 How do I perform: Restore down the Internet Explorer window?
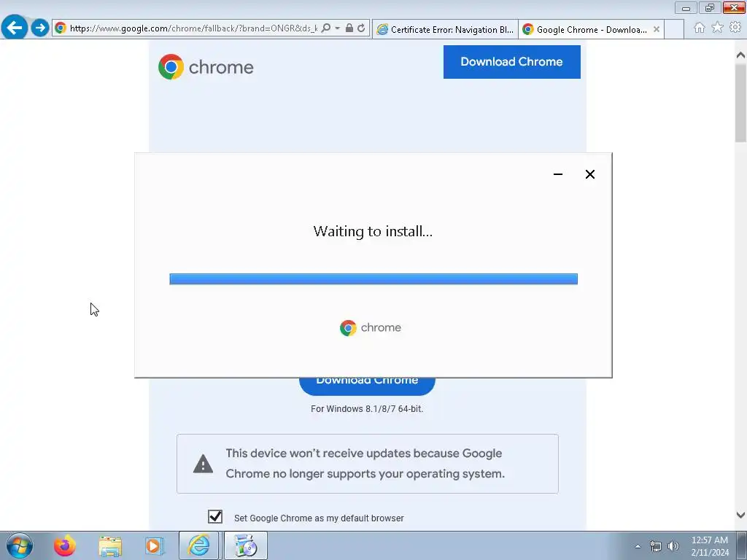click(709, 8)
